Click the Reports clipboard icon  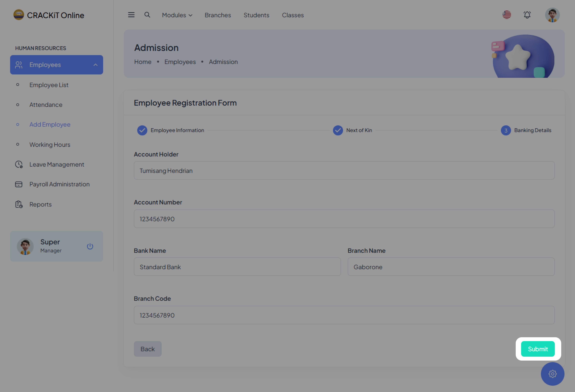click(19, 204)
